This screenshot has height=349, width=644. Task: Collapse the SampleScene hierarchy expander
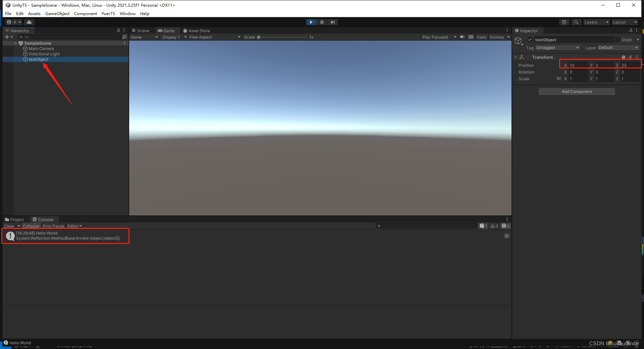click(15, 43)
